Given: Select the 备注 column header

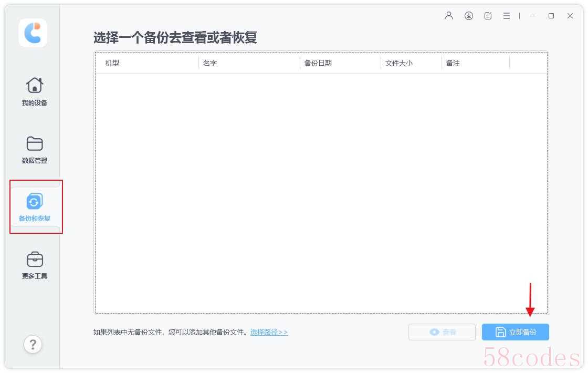Looking at the screenshot, I should click(x=453, y=63).
